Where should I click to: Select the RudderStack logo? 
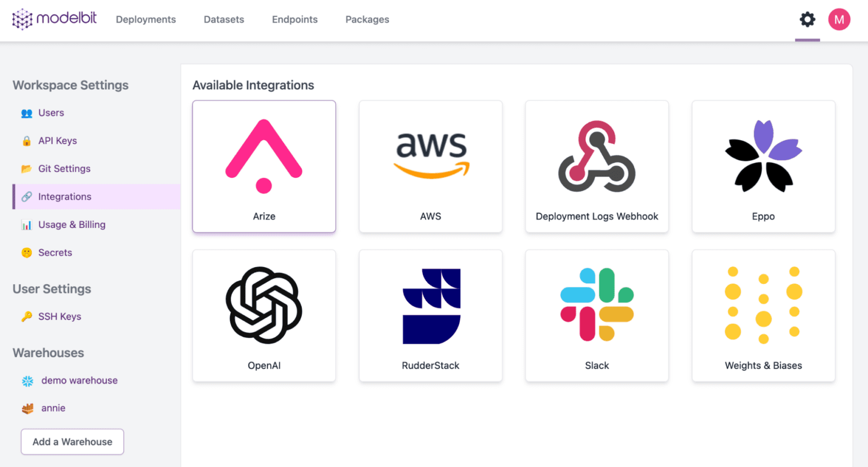(x=430, y=306)
